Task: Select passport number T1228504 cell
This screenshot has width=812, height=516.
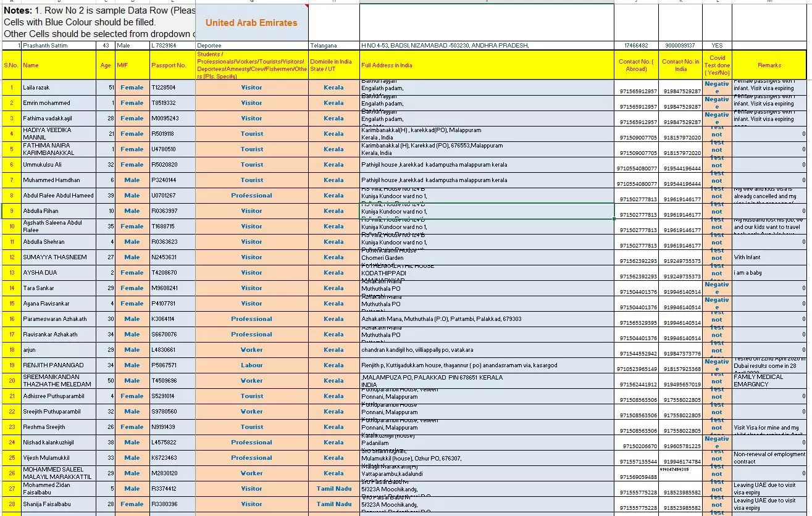Action: [x=171, y=88]
